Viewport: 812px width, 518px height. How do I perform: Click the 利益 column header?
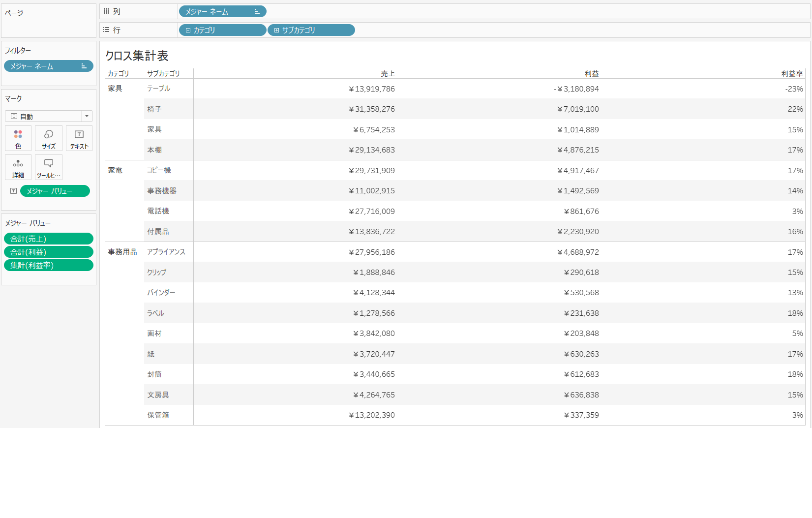592,73
